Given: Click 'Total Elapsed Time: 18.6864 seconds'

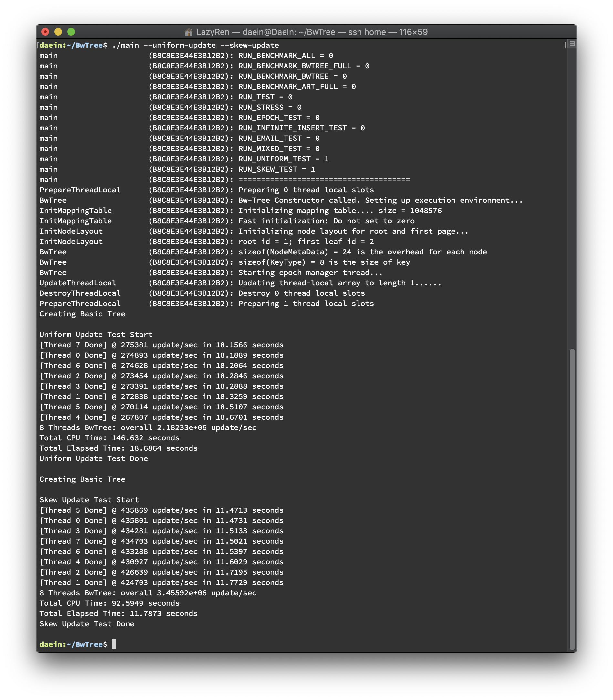Looking at the screenshot, I should point(119,448).
